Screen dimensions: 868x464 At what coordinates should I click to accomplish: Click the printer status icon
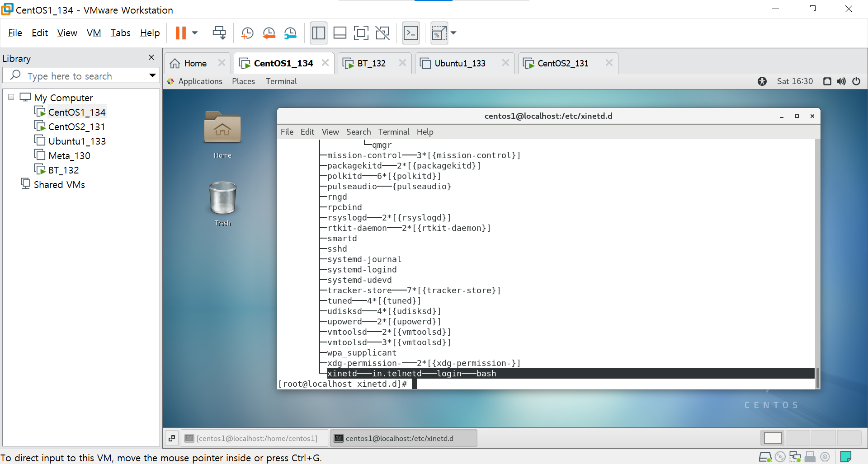(x=810, y=457)
